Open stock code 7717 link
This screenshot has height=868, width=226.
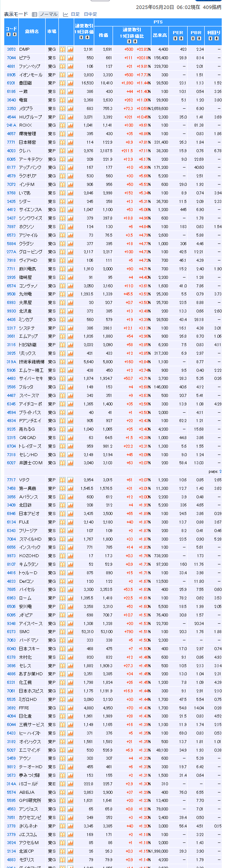[x=11, y=480]
